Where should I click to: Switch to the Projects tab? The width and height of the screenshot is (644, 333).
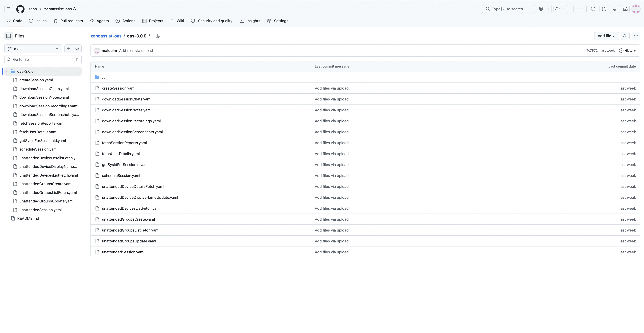[152, 21]
